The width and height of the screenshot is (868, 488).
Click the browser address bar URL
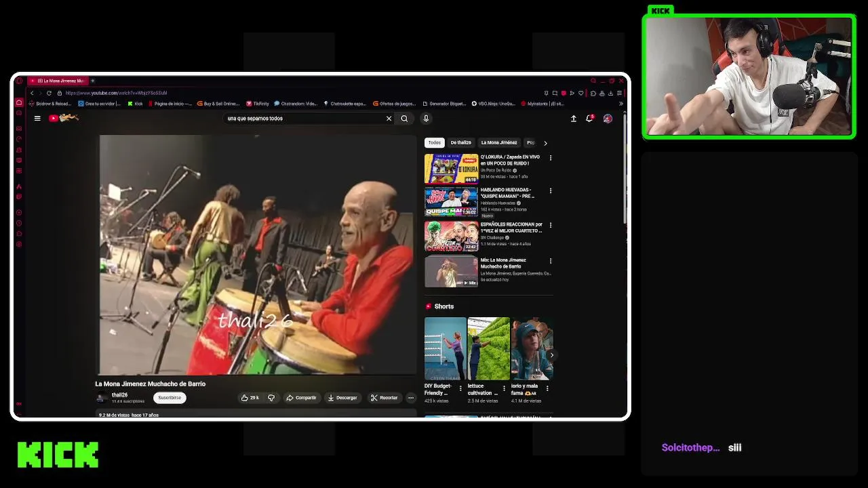point(116,93)
